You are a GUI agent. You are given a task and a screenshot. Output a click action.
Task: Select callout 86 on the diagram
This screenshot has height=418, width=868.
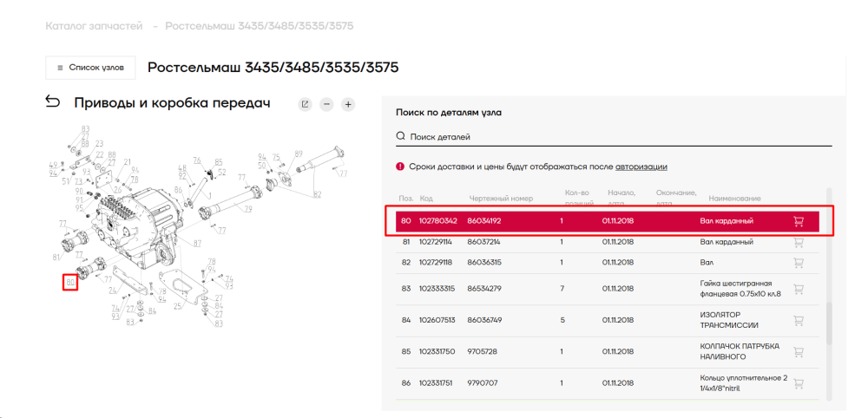click(x=178, y=190)
